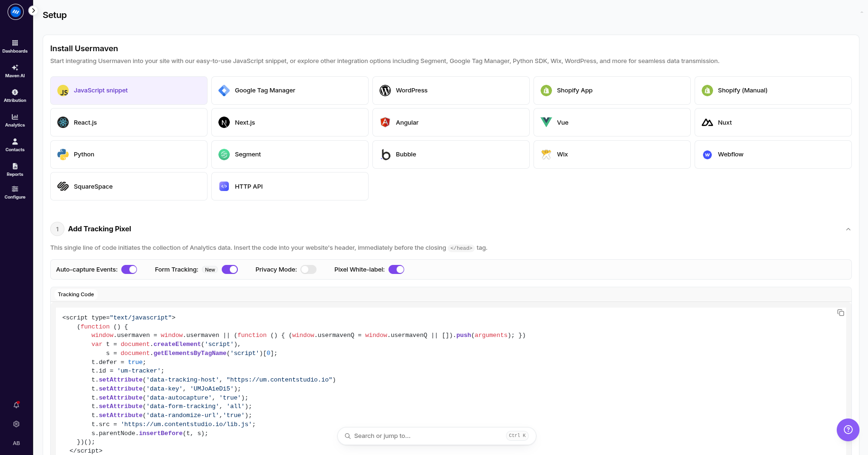Open Maven AI in the sidebar
The image size is (868, 455).
(15, 71)
